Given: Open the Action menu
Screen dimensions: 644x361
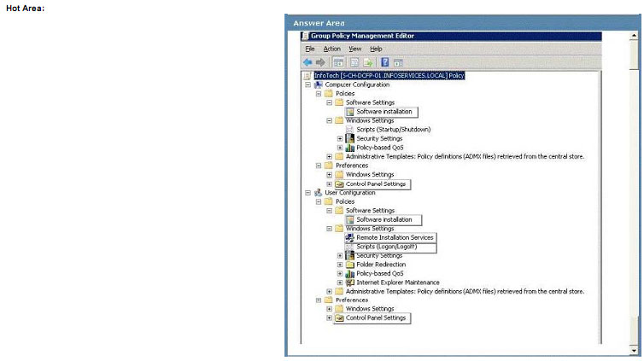Looking at the screenshot, I should (332, 49).
